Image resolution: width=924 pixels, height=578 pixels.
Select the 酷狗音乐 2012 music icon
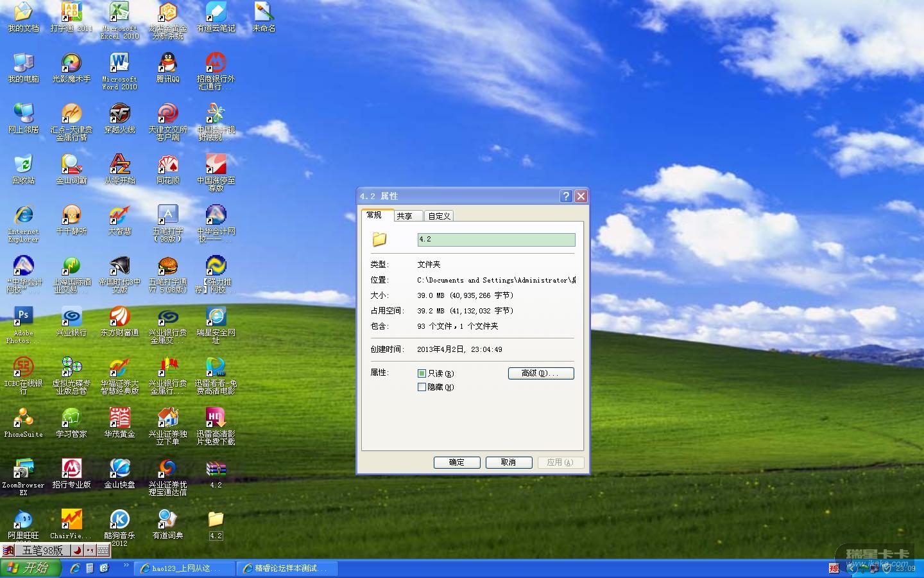(119, 520)
